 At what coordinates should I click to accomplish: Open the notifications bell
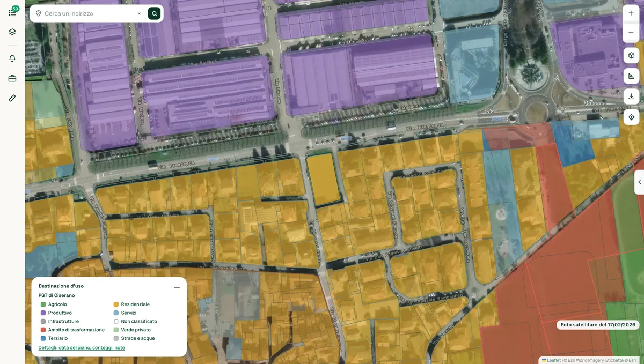(x=12, y=58)
